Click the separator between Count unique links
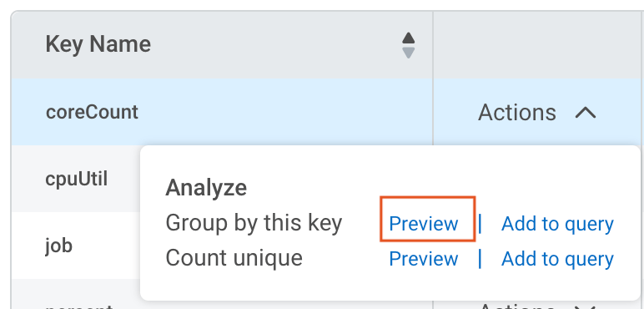Viewport: 644px width, 309px height. click(x=480, y=259)
